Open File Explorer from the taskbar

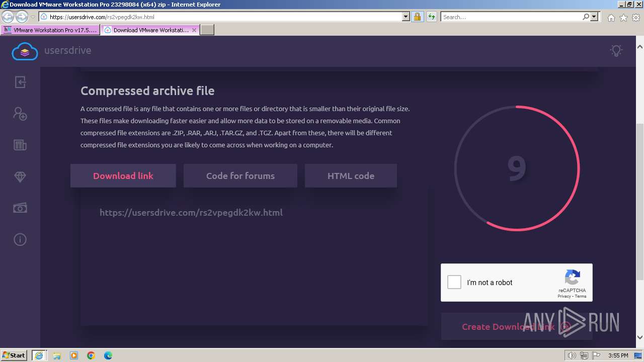click(x=57, y=355)
